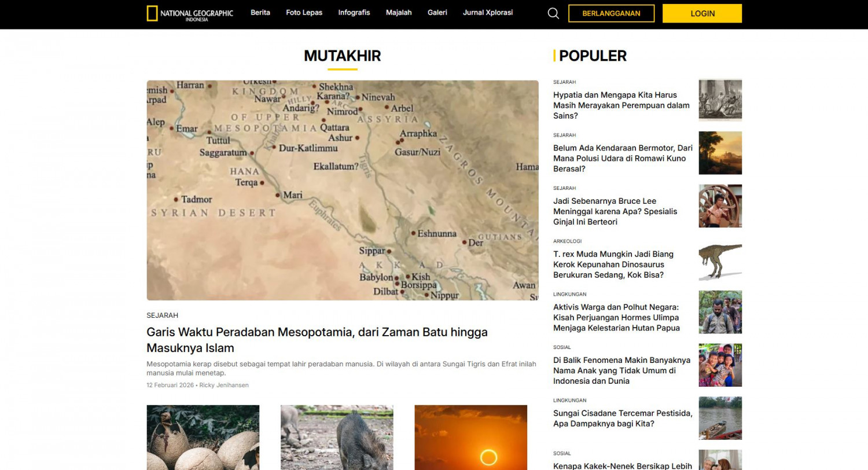868x470 pixels.
Task: Go to the Infografis page
Action: 354,12
